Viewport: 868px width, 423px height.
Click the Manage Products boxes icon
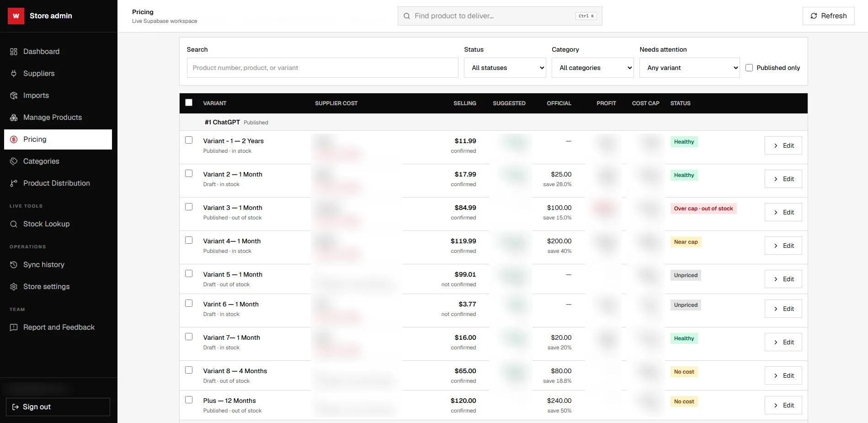tap(14, 118)
